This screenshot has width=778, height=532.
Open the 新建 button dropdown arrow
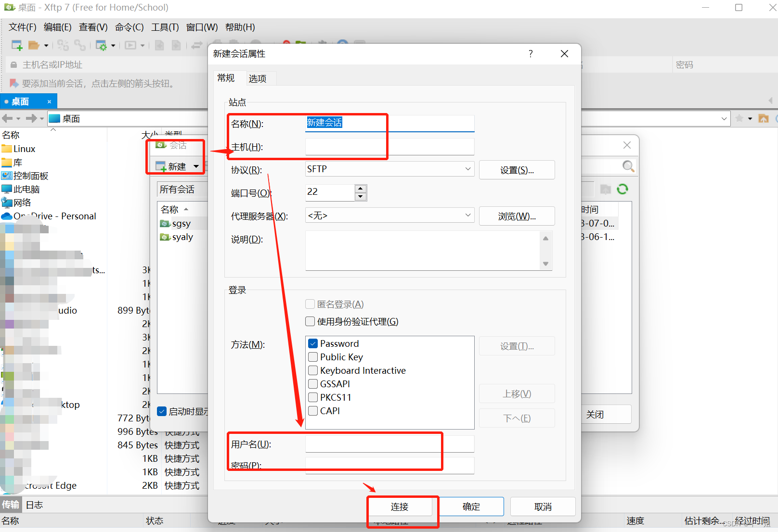[196, 166]
